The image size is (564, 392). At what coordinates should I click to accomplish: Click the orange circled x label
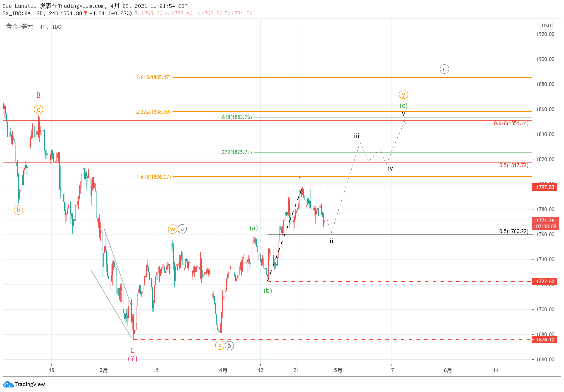pyautogui.click(x=220, y=346)
